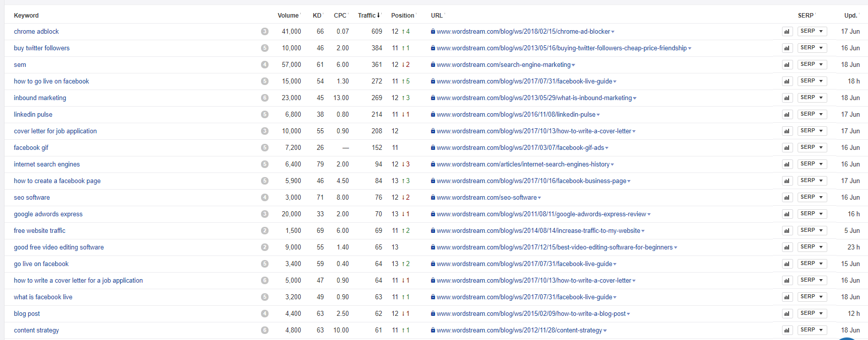The height and width of the screenshot is (340, 868).
Task: Expand URL caret after chrome-ad-blocker link
Action: pyautogui.click(x=613, y=32)
